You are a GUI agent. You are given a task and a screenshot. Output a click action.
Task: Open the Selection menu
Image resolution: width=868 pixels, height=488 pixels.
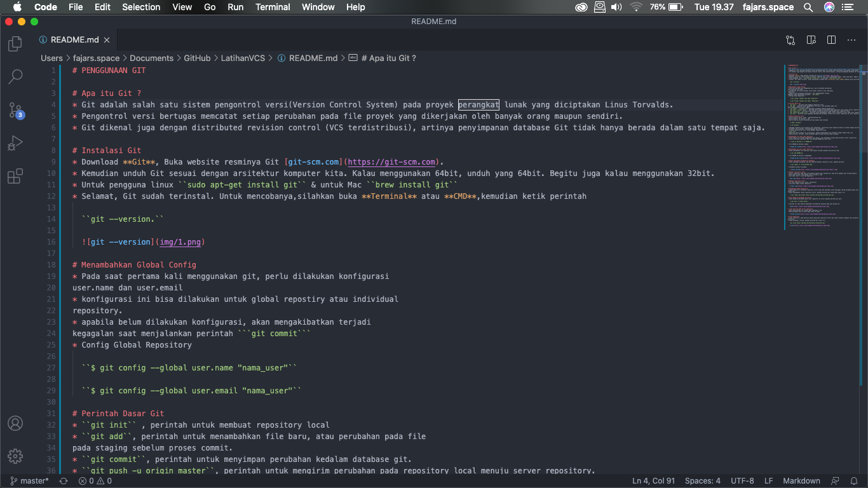pos(141,7)
